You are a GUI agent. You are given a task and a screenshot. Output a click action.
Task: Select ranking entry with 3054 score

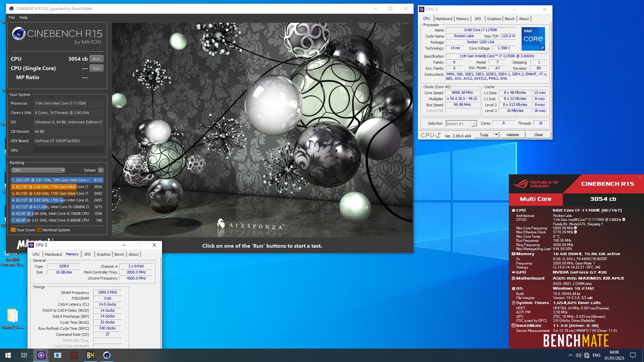point(57,187)
